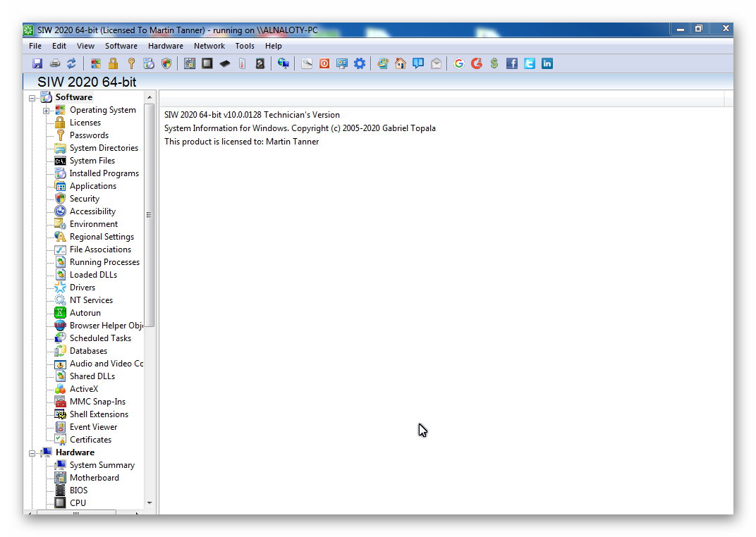Select Drivers in the tree
The width and height of the screenshot is (756, 537).
[x=83, y=288]
